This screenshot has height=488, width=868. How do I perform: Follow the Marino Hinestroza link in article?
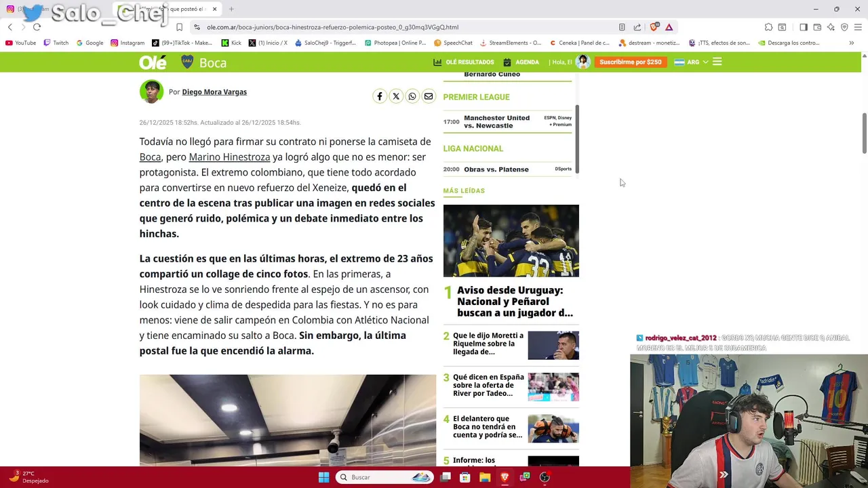point(229,157)
